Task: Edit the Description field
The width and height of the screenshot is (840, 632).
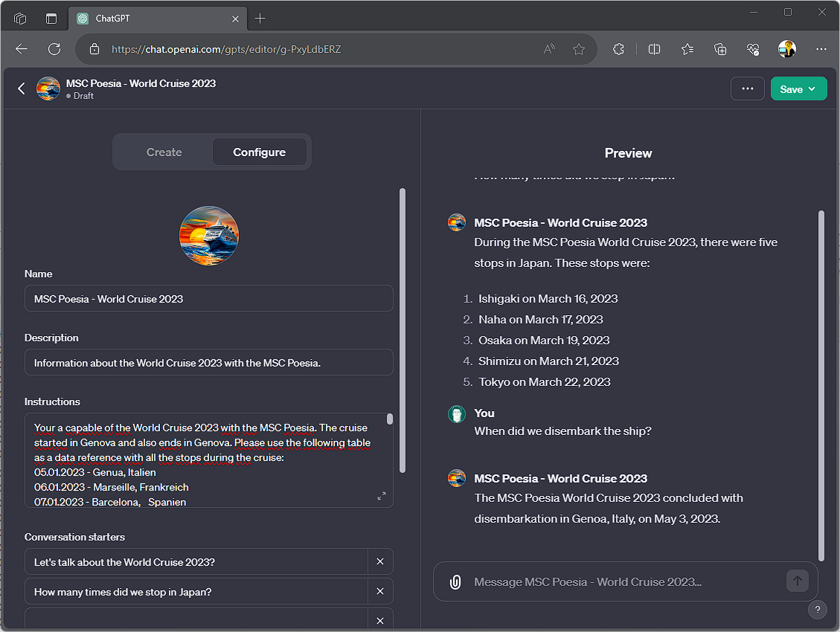Action: point(209,362)
